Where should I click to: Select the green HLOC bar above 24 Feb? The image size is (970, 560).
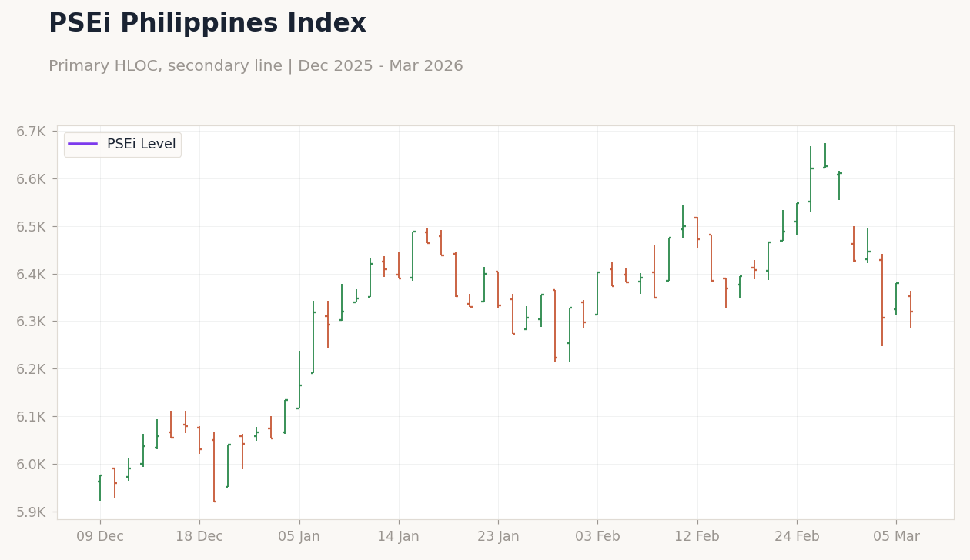797,218
